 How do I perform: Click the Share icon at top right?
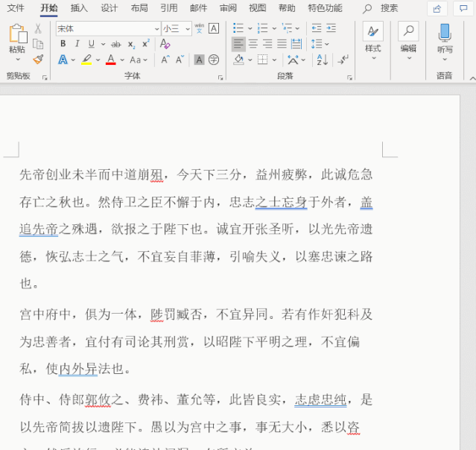[437, 8]
